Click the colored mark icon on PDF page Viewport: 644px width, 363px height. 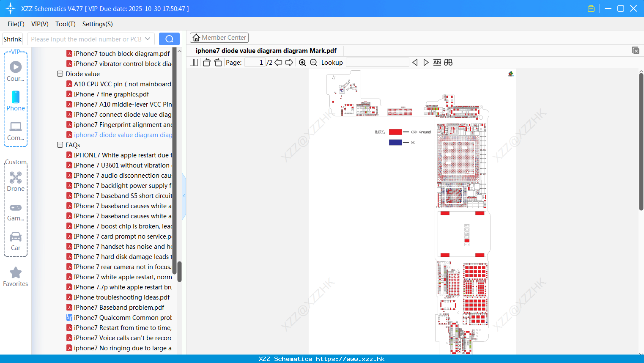click(511, 74)
